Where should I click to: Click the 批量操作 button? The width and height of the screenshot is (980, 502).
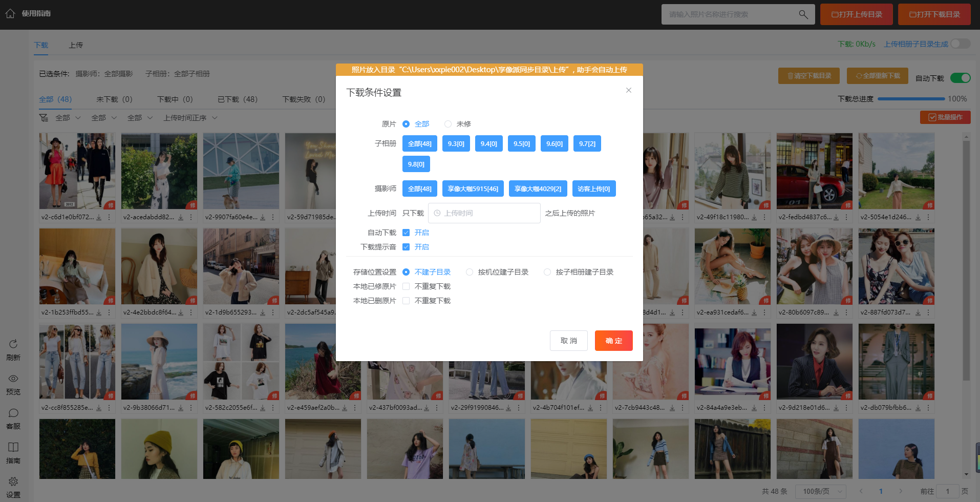pos(945,117)
